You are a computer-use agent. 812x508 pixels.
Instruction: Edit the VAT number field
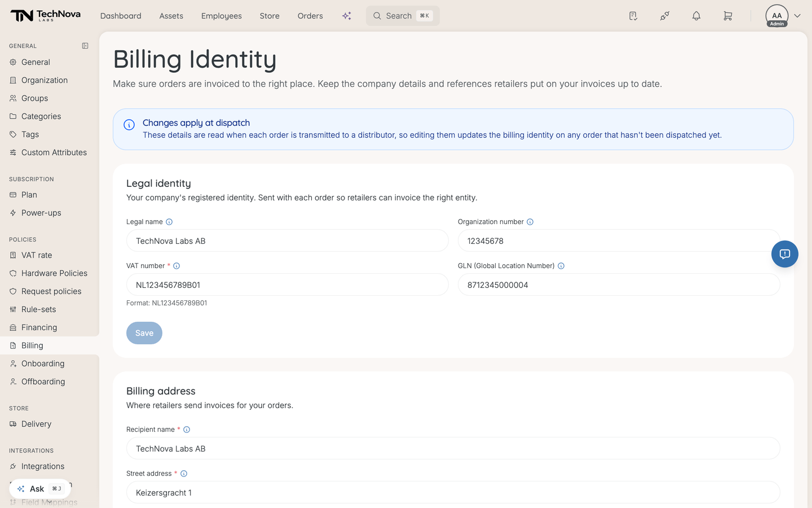coord(288,284)
